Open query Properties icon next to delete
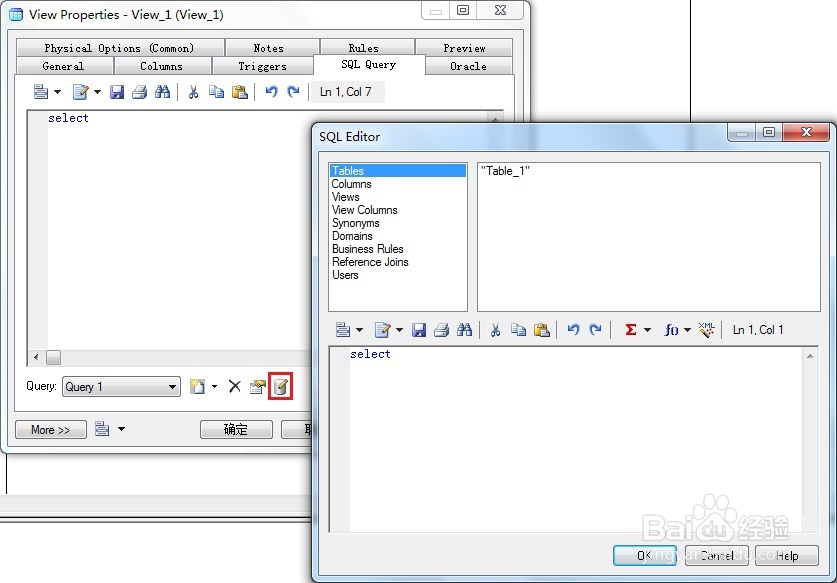Viewport: 837px width, 583px height. click(257, 386)
